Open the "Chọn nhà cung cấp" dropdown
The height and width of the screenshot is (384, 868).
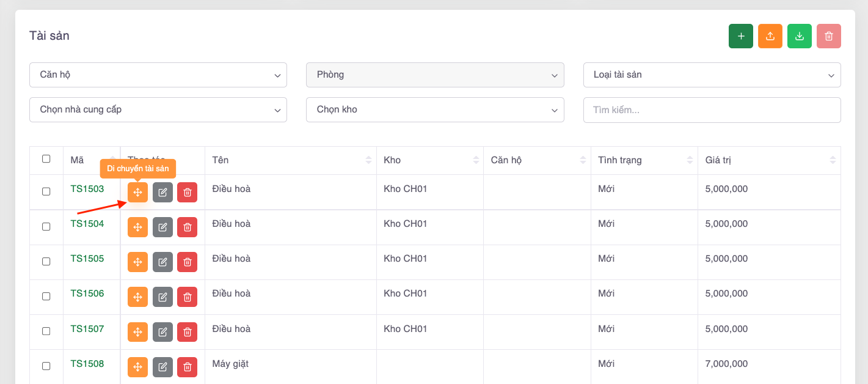[x=158, y=109]
